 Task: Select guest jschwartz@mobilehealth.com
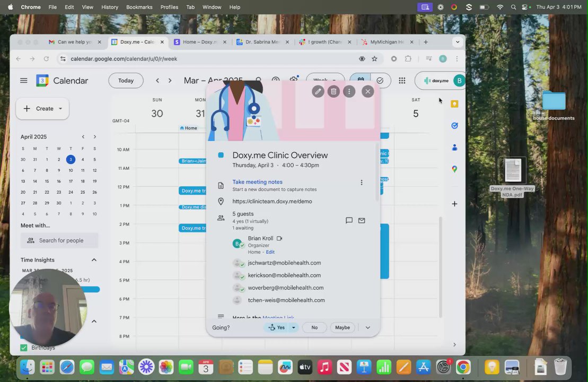[284, 263]
